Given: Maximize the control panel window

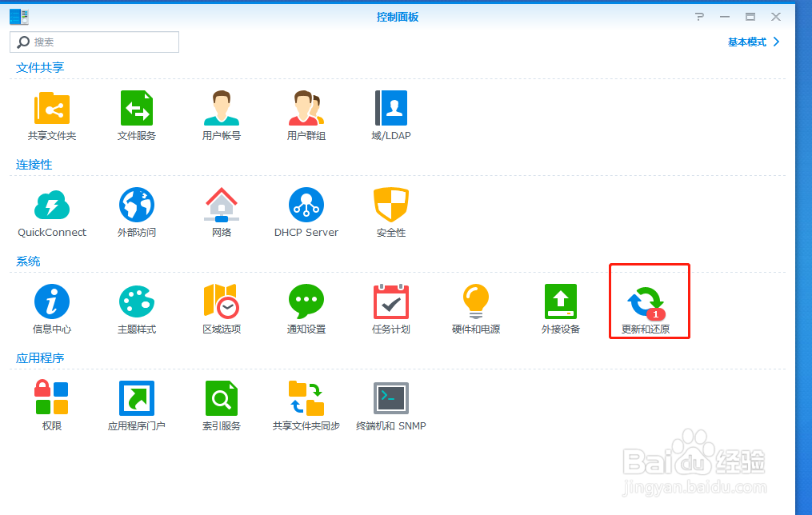Looking at the screenshot, I should click(x=750, y=17).
